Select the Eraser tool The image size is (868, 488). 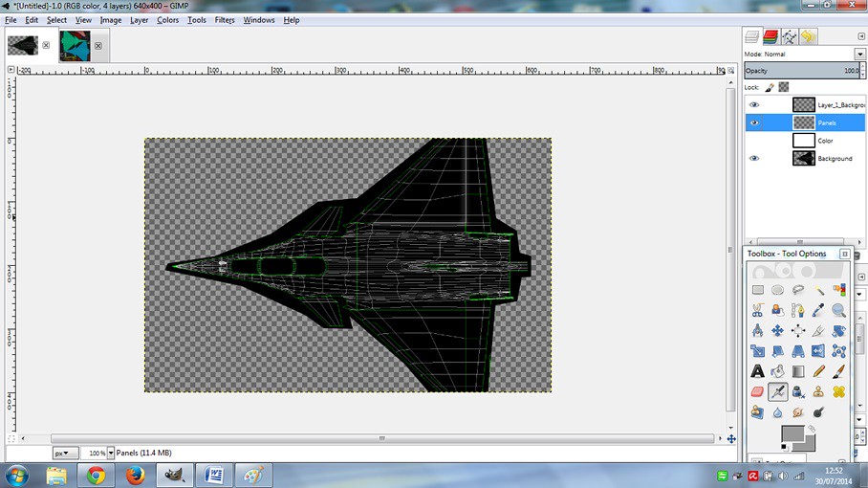758,392
